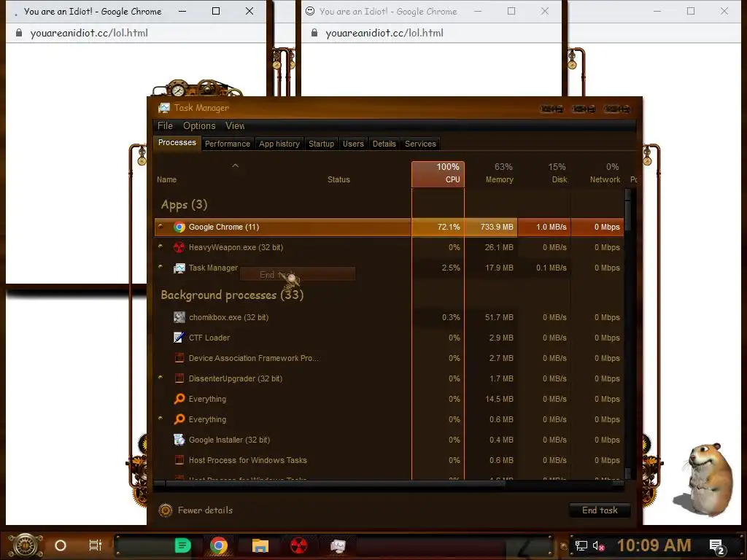Click the lock icon in middle Chrome window
The height and width of the screenshot is (560, 747).
(314, 33)
